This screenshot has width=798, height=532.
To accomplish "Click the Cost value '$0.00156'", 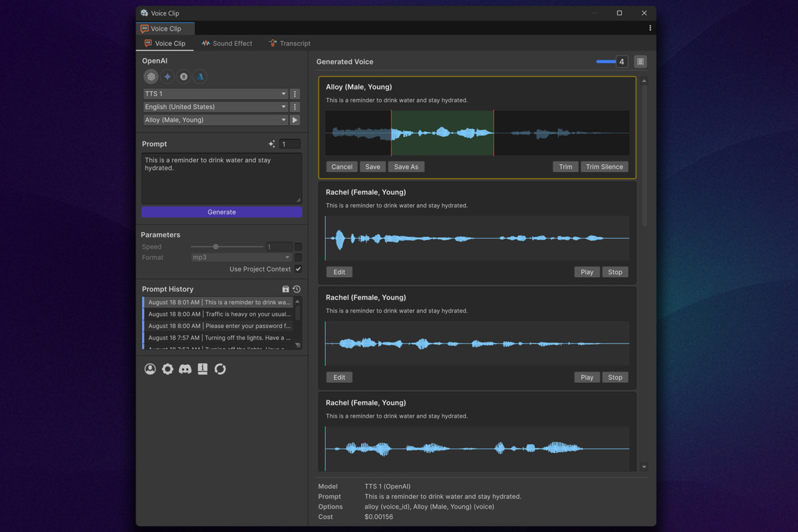I will coord(378,517).
